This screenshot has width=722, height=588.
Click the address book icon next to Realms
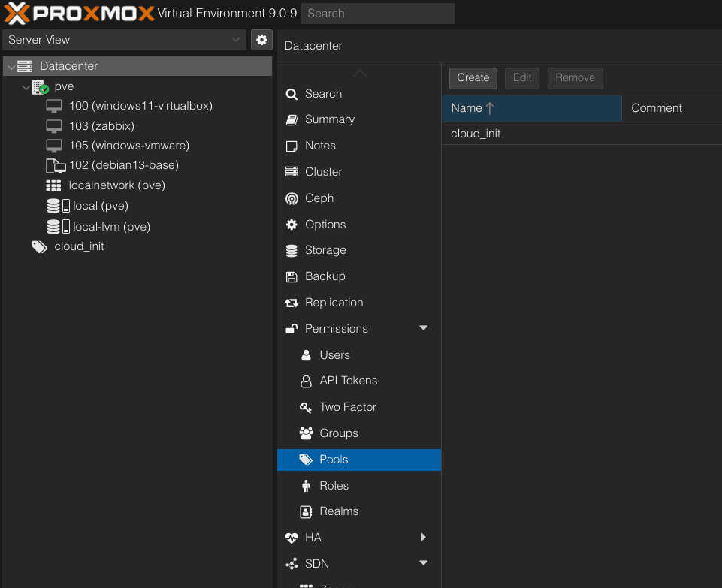click(x=306, y=512)
